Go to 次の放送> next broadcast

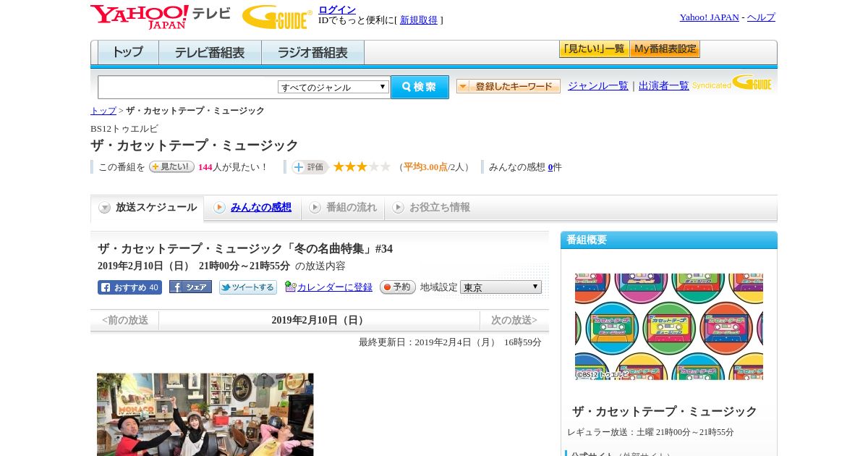click(x=514, y=320)
